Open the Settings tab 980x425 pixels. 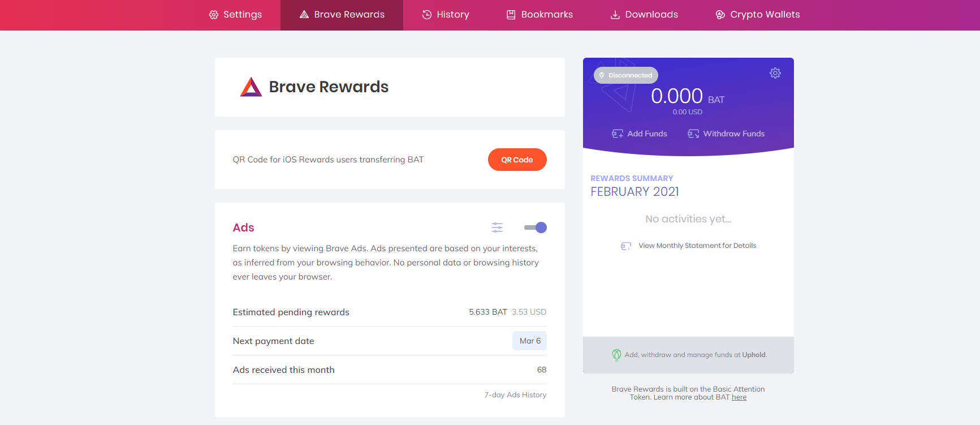pos(235,15)
